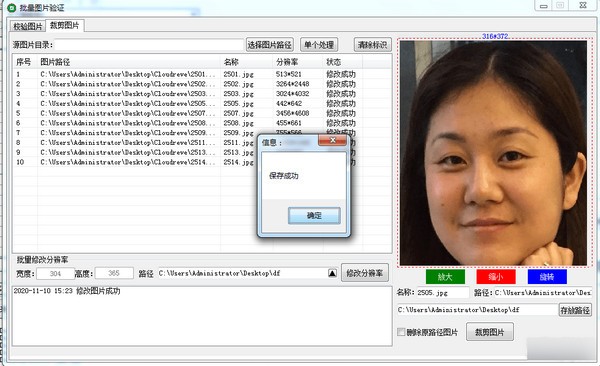Close the 信息 dialog with its X
Screen dimensions: 600x366
click(333, 141)
